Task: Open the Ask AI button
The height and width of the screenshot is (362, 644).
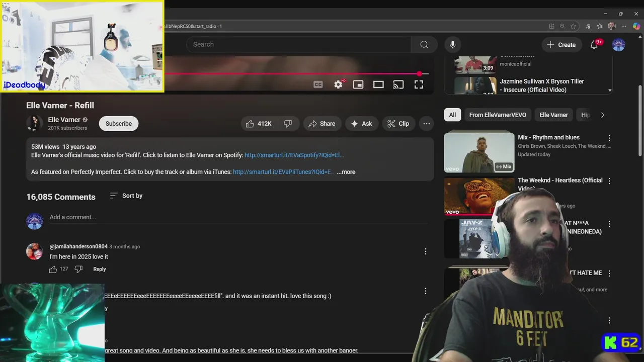Action: [x=362, y=124]
